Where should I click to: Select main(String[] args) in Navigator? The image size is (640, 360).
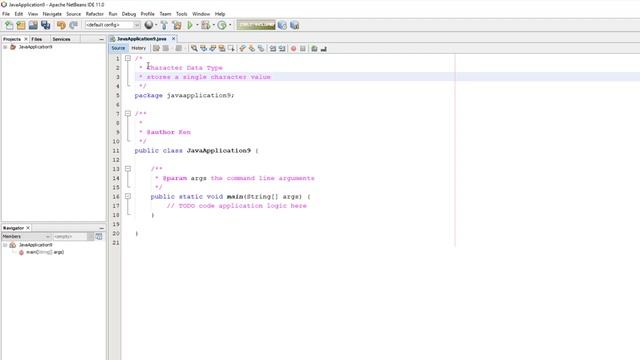(x=45, y=252)
